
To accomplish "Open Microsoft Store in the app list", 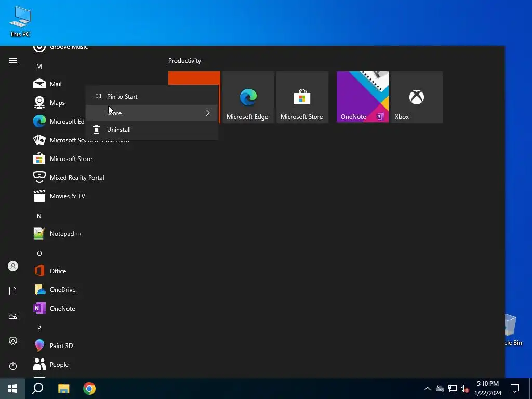I will click(63, 159).
